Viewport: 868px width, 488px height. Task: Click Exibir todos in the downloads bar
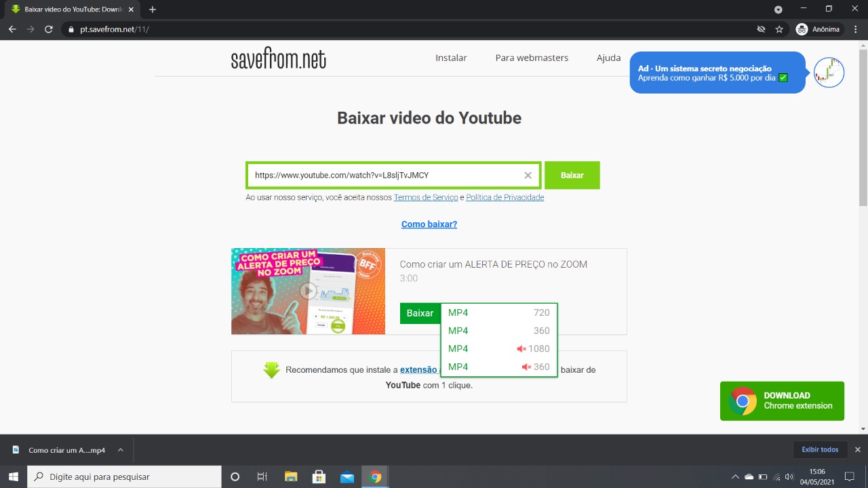tap(820, 449)
